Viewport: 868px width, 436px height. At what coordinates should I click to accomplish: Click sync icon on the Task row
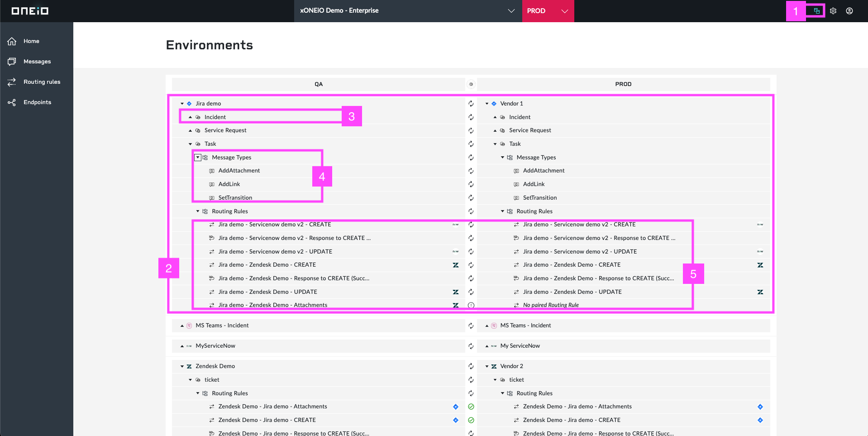coord(471,144)
